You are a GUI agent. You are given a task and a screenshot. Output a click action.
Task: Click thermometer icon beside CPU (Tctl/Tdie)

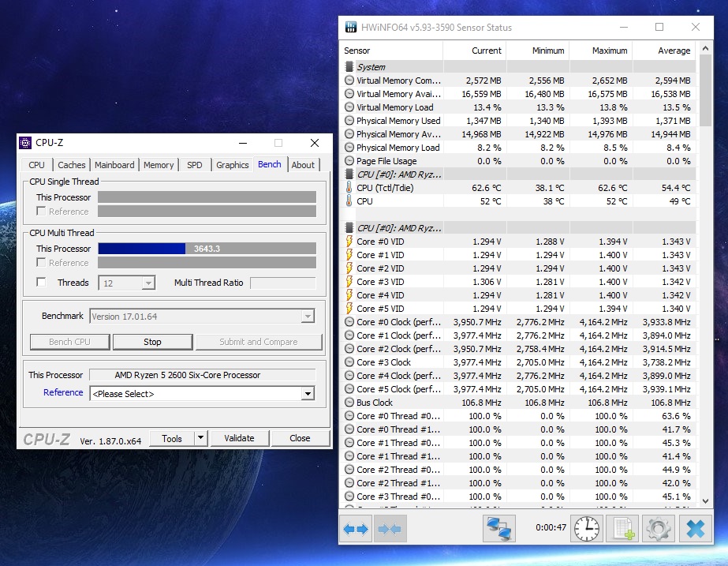pyautogui.click(x=349, y=188)
